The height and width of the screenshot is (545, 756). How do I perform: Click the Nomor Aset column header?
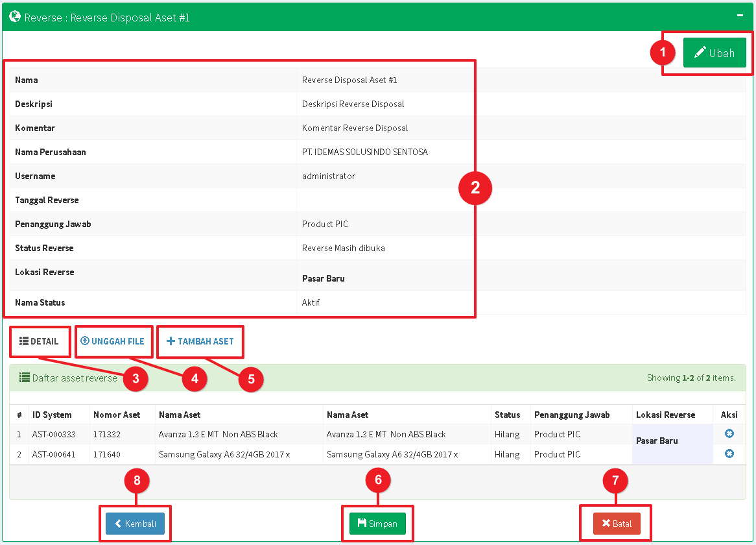117,415
